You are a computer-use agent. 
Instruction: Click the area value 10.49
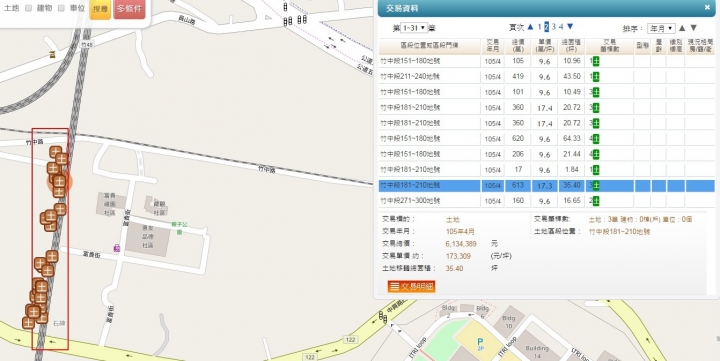pos(572,92)
